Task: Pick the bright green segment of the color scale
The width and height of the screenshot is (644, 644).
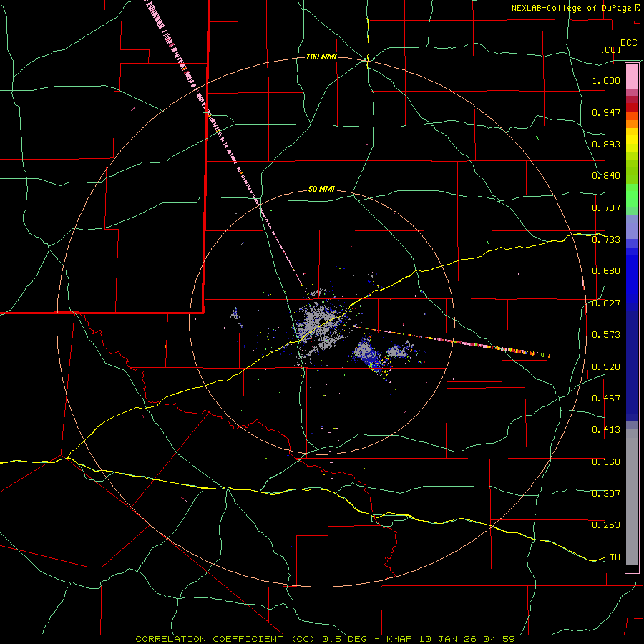Action: coord(632,195)
